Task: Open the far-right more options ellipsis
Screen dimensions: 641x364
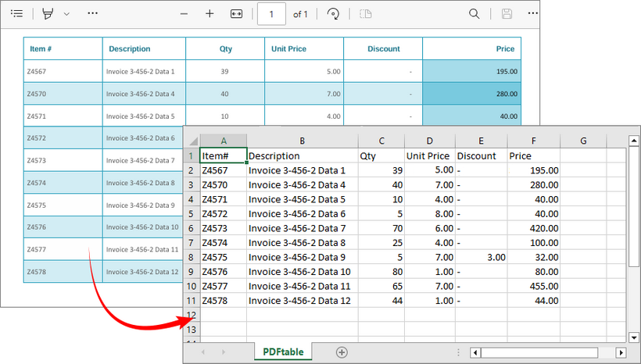Action: click(x=532, y=13)
